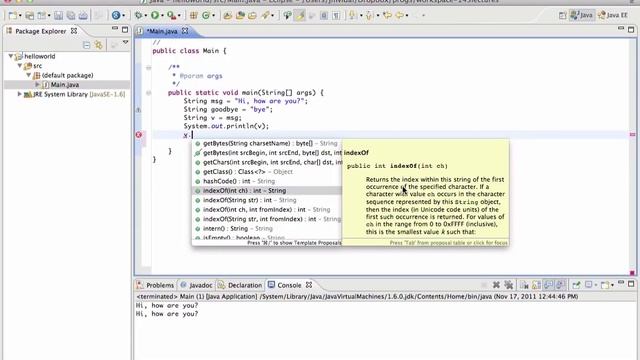Click the *Main.java editor tab
The width and height of the screenshot is (640, 360).
point(162,31)
